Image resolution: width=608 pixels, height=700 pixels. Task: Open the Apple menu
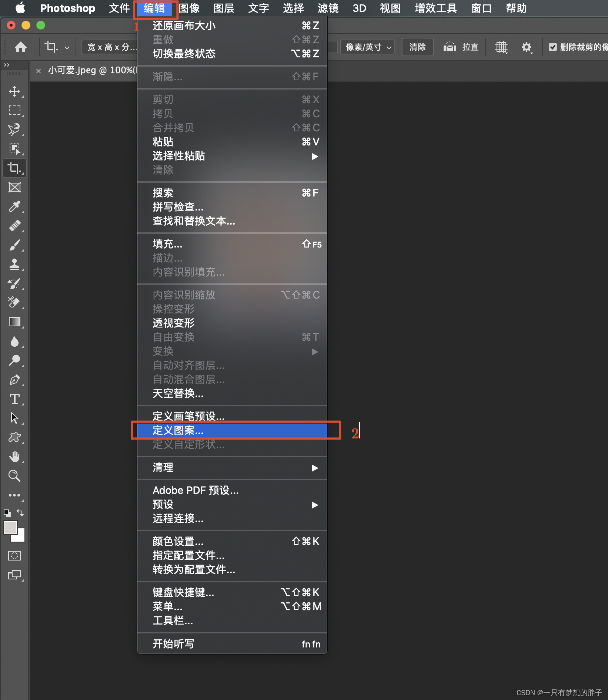(20, 8)
